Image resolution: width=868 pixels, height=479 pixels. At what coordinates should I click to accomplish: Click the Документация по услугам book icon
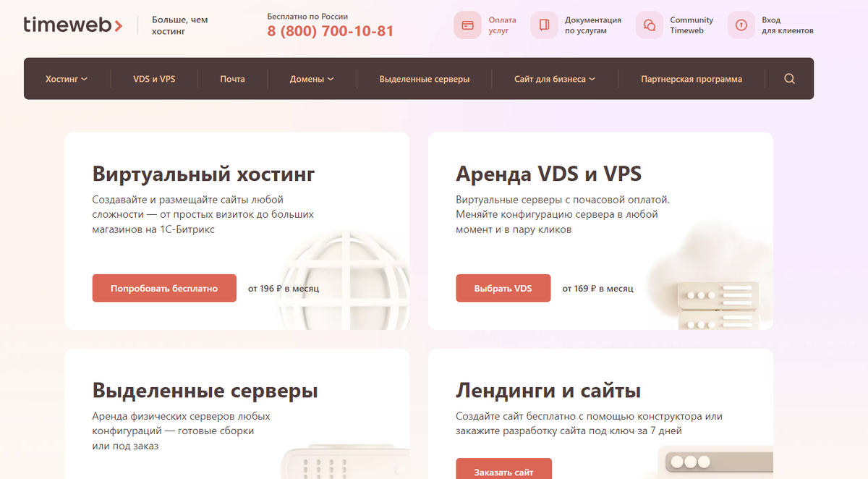click(x=544, y=25)
